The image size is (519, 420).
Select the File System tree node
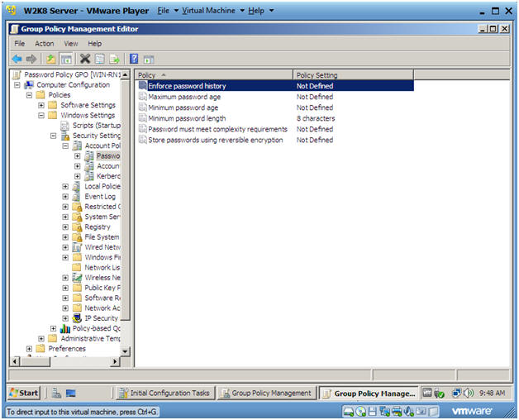[x=102, y=237]
